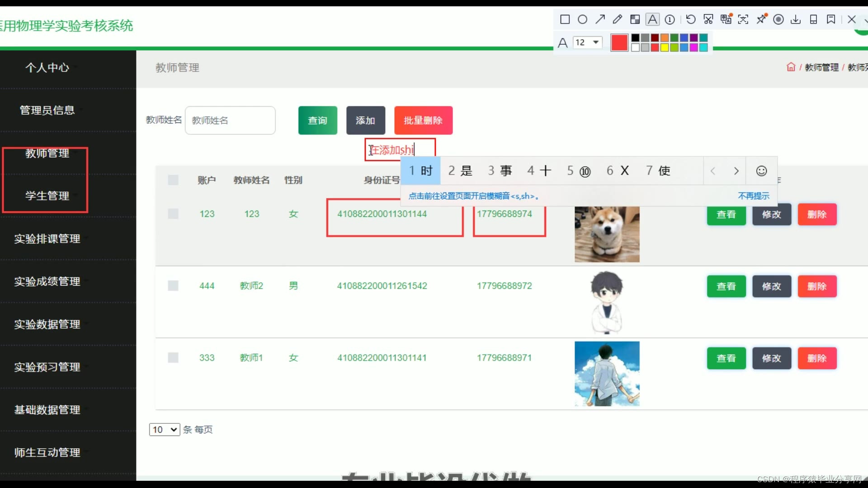868x488 pixels.
Task: Click the translate screenshot icon
Action: click(x=726, y=19)
